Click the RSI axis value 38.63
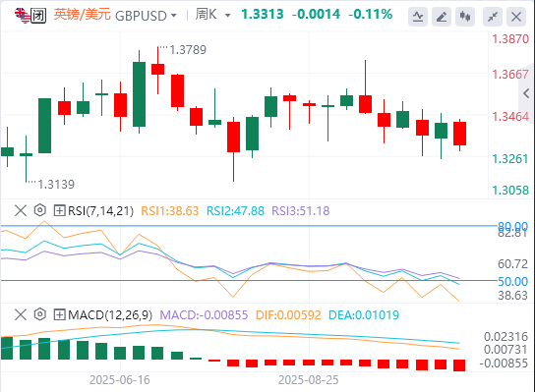Screen dimensions: 535x392 click(x=512, y=296)
